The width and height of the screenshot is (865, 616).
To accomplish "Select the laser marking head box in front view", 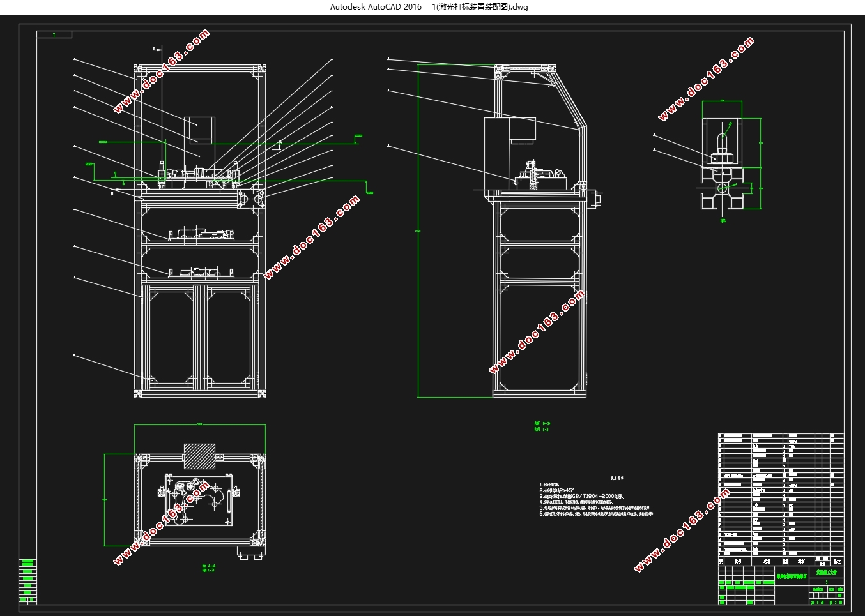I will click(x=200, y=130).
